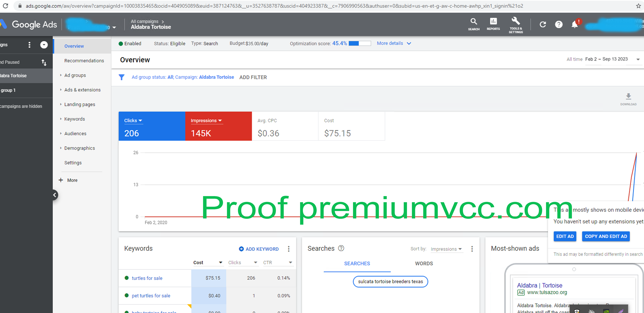Open CTR column dropdown in Keywords

tap(290, 262)
